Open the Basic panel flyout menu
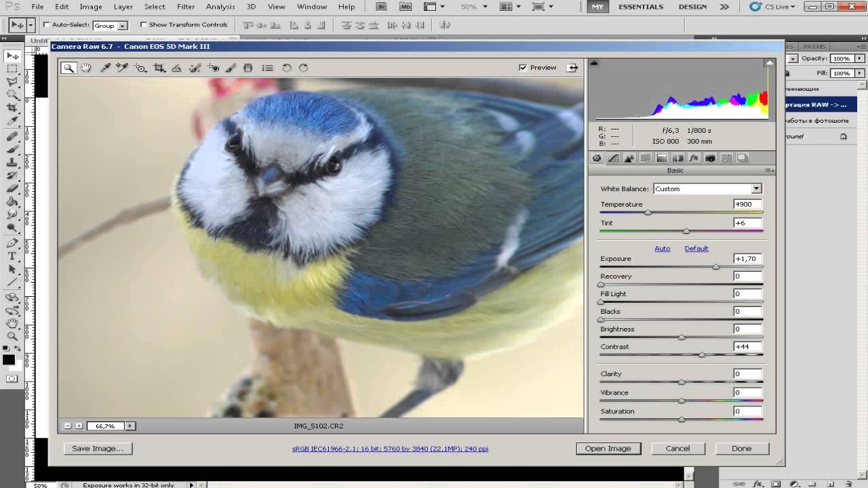 click(769, 171)
